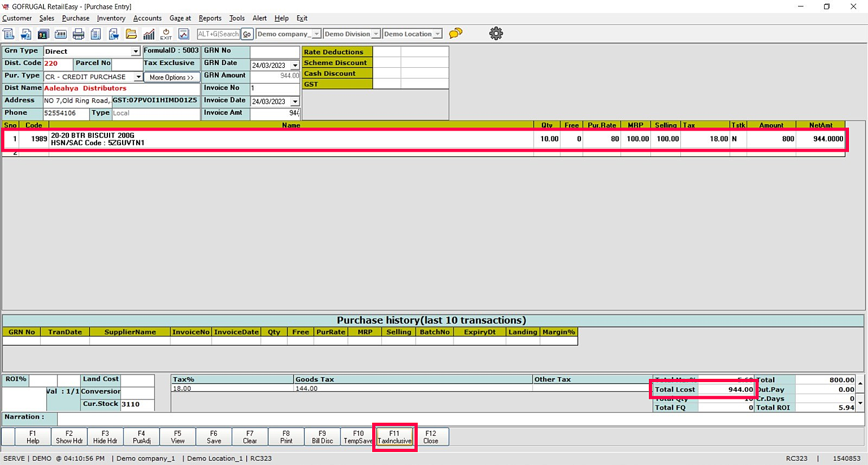The height and width of the screenshot is (465, 868).
Task: Click the Invoice No input field
Action: (x=275, y=88)
